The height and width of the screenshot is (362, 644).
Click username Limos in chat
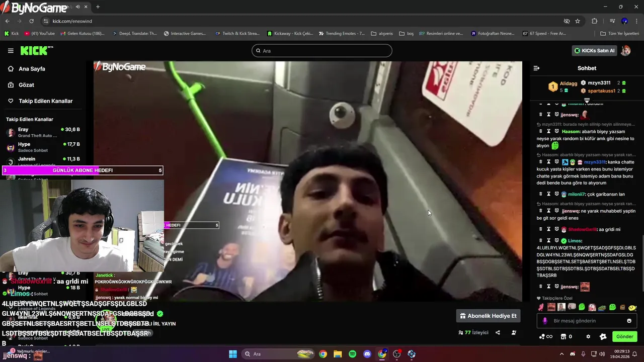coord(575,240)
